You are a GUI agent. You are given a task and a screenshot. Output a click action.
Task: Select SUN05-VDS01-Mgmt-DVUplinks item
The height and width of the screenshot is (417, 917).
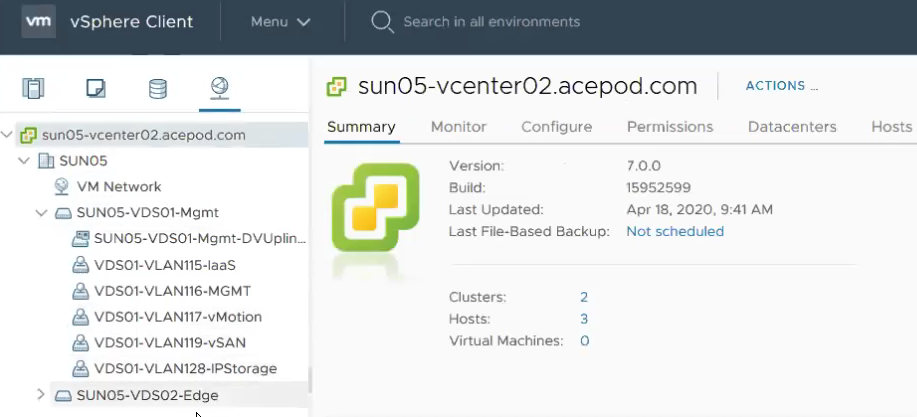click(200, 239)
